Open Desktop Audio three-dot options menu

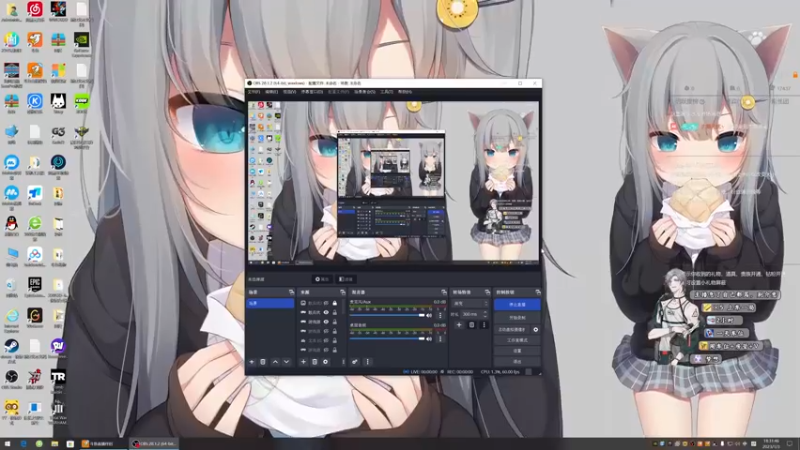[x=440, y=339]
